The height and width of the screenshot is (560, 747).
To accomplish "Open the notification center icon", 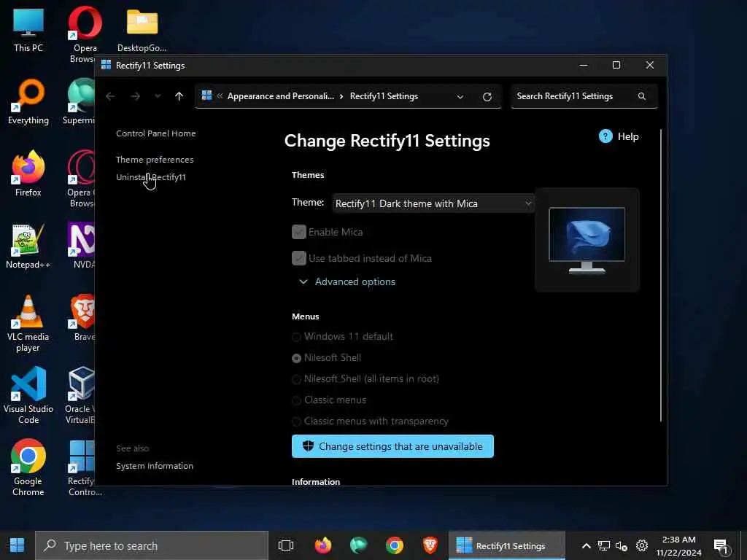I will [x=721, y=546].
